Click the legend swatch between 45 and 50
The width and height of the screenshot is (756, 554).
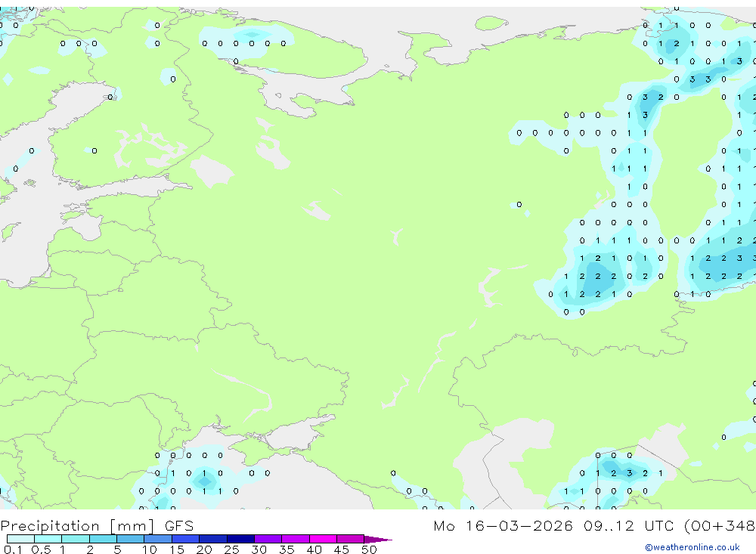(351, 539)
